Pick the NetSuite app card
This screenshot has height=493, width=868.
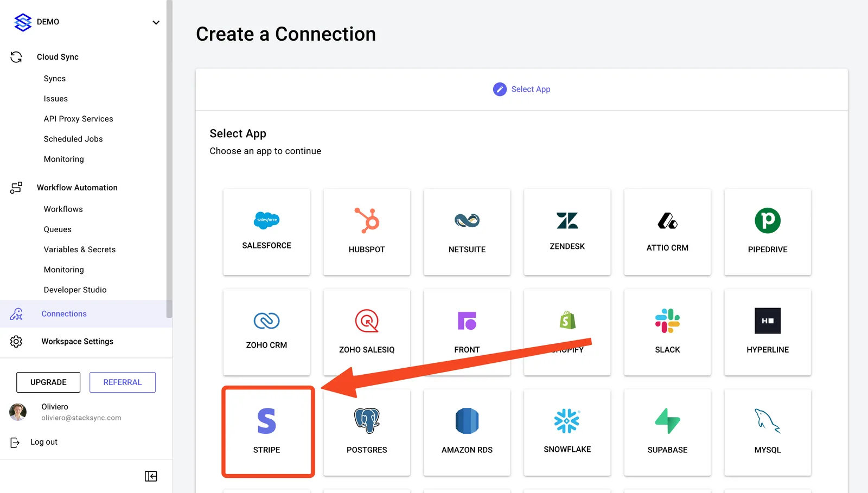coord(467,232)
